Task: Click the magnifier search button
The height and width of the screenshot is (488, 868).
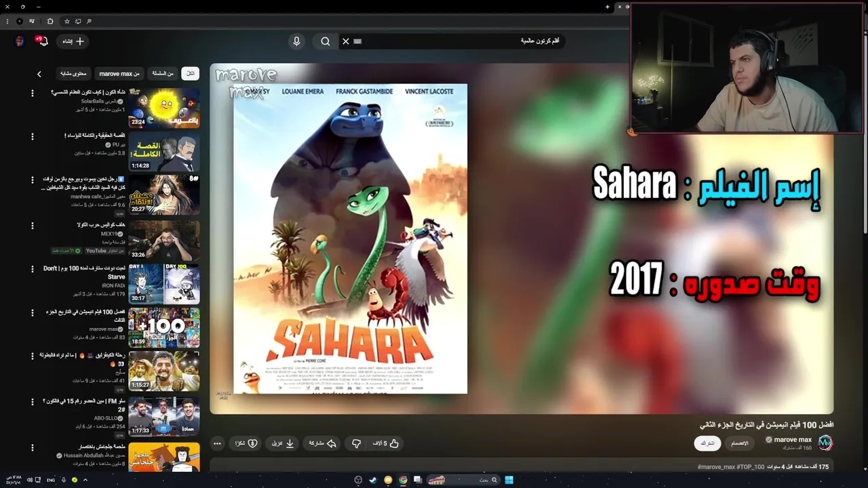Action: (x=325, y=41)
